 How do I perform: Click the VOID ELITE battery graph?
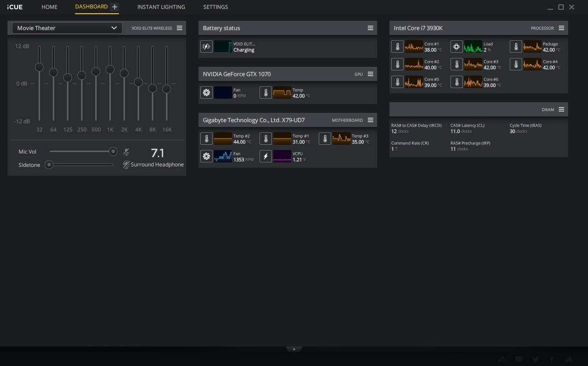(x=223, y=46)
